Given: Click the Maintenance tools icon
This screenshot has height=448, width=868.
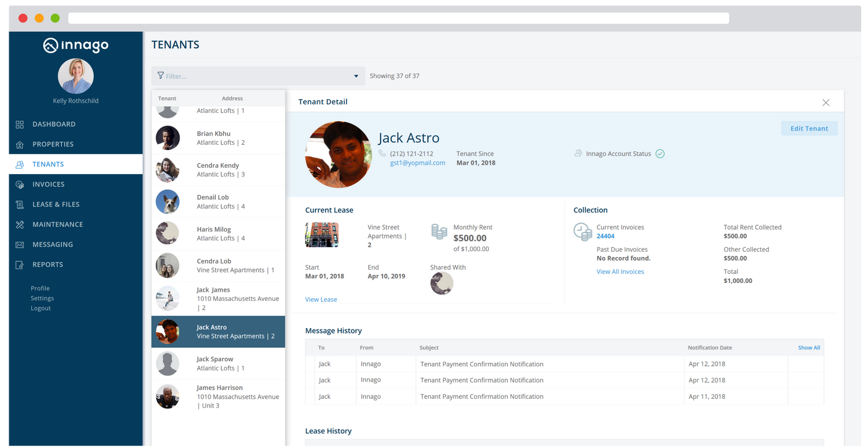Looking at the screenshot, I should click(x=20, y=225).
